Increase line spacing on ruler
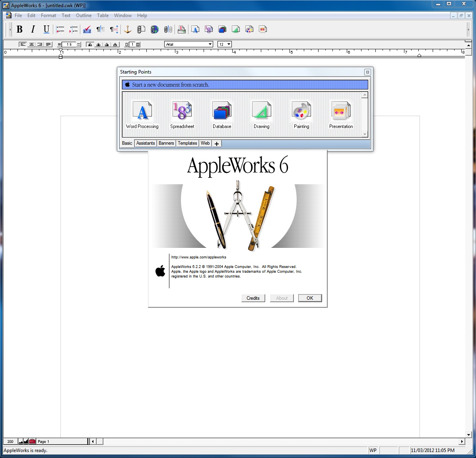The image size is (476, 458). [x=79, y=44]
